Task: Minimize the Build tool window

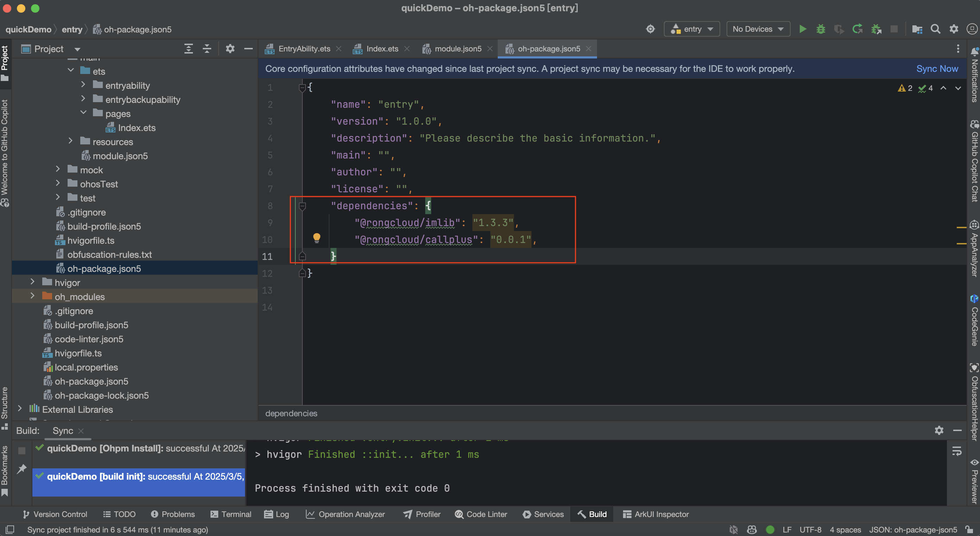Action: tap(957, 430)
